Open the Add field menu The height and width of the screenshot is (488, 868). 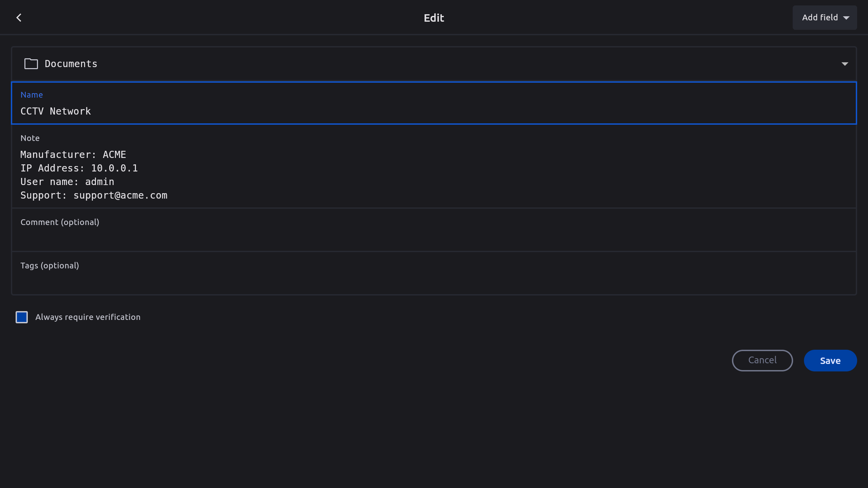click(x=824, y=18)
